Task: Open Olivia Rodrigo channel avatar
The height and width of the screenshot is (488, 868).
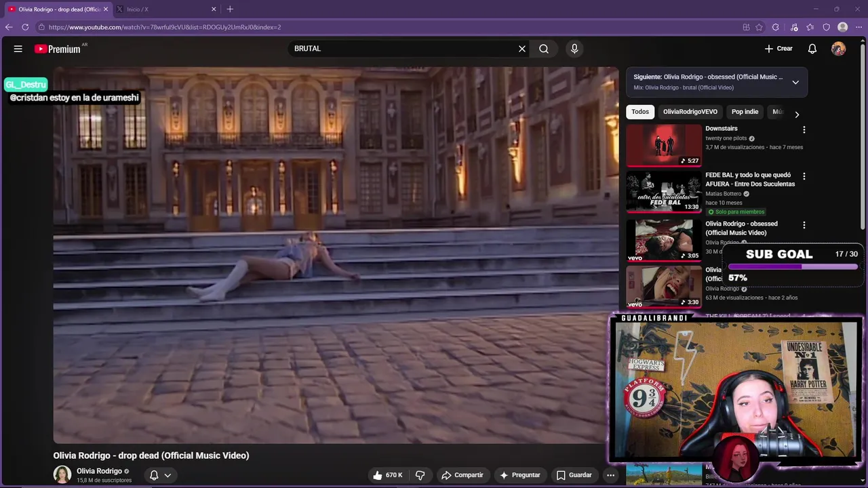Action: pos(62,474)
